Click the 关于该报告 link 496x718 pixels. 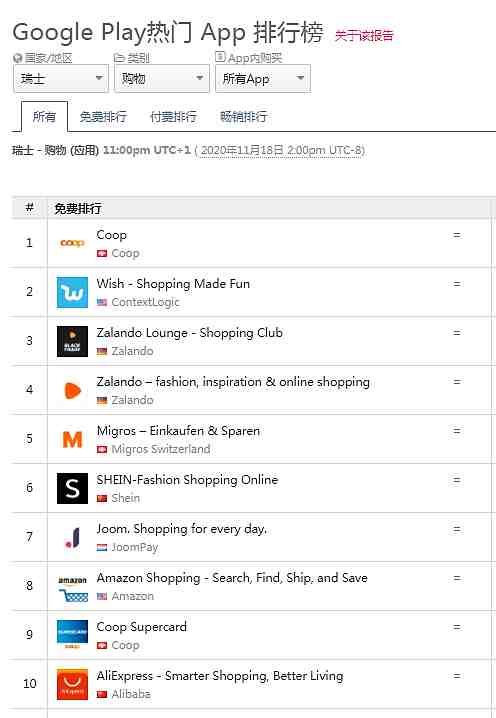click(x=364, y=36)
